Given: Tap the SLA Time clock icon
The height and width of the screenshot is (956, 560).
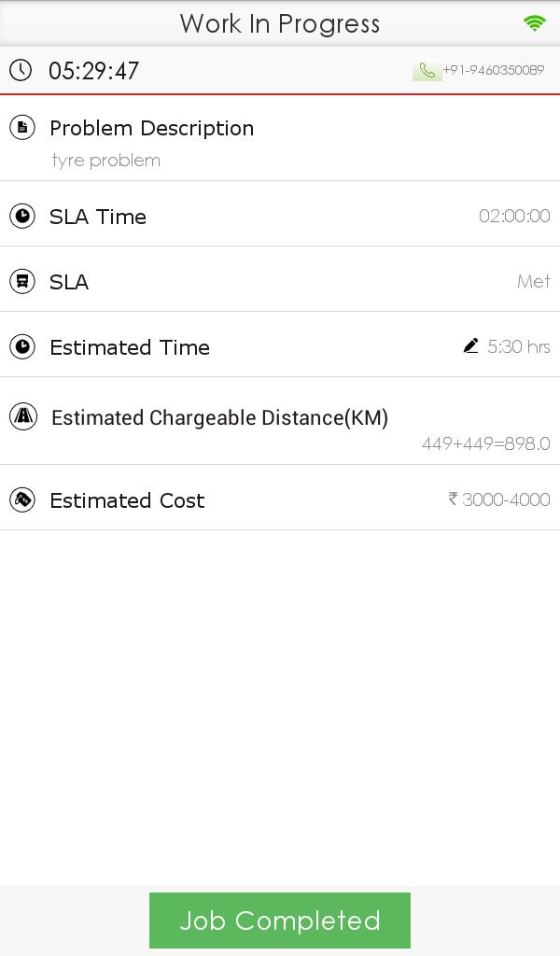Looking at the screenshot, I should pos(22,217).
